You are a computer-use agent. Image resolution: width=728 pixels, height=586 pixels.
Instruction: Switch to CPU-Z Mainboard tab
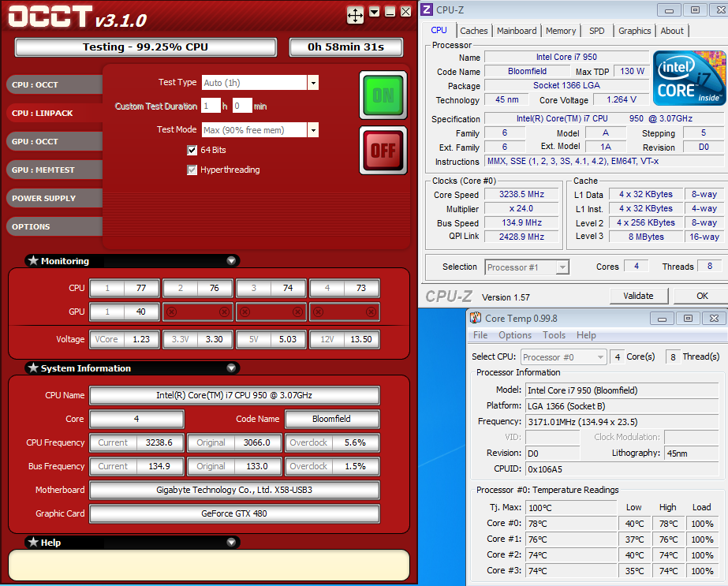click(x=517, y=31)
